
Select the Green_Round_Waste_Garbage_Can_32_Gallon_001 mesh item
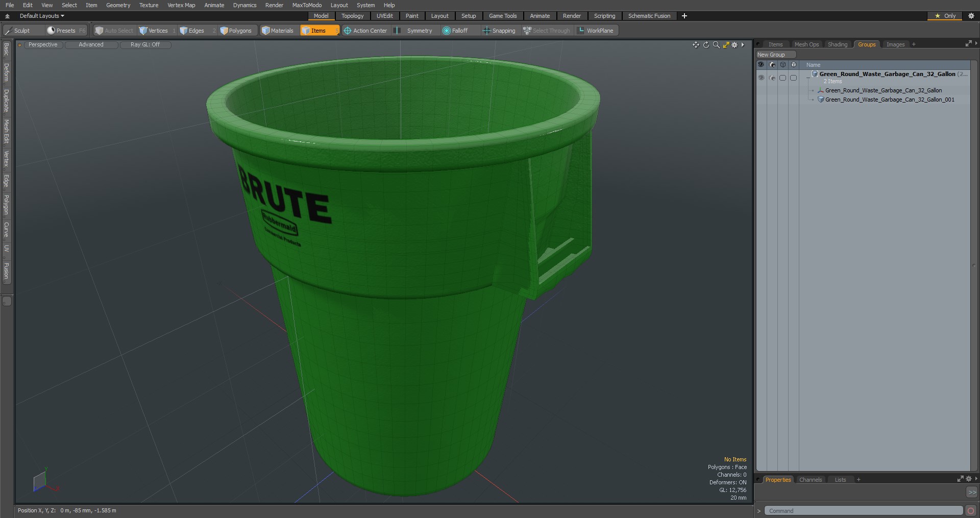pyautogui.click(x=889, y=100)
